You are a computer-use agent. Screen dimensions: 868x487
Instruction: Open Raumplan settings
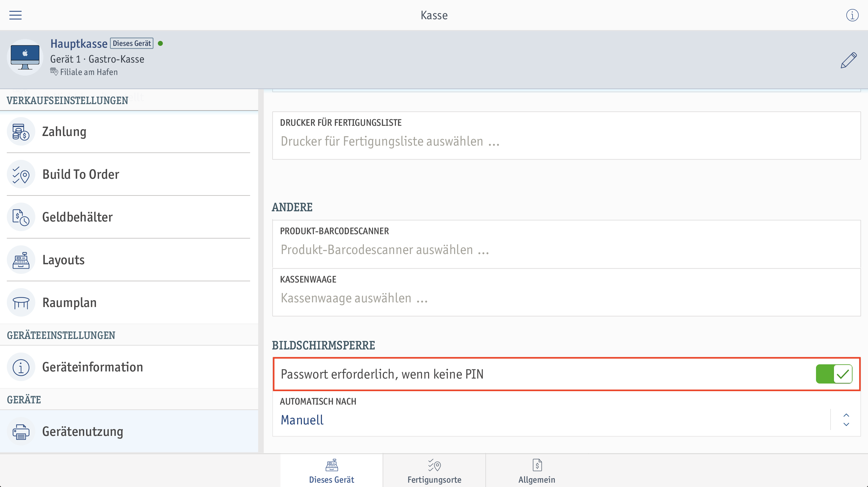coord(129,303)
